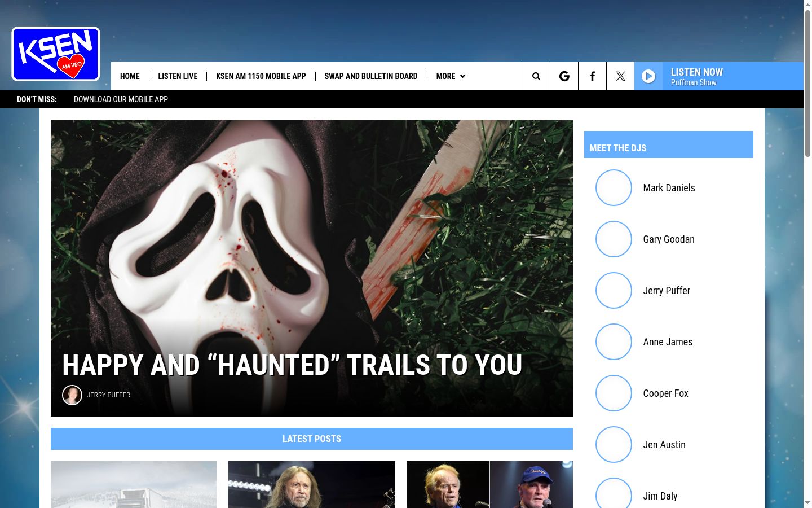Click the Google icon in the navbar
812x508 pixels.
[x=564, y=76]
